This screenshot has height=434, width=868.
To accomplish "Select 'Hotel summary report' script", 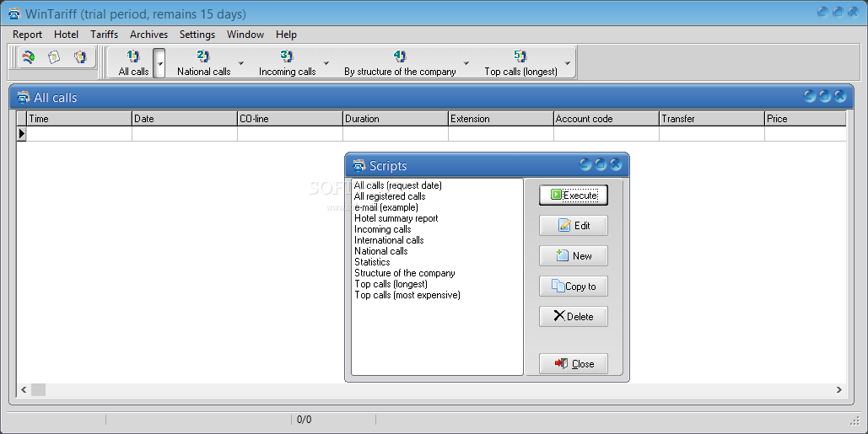I will point(396,218).
